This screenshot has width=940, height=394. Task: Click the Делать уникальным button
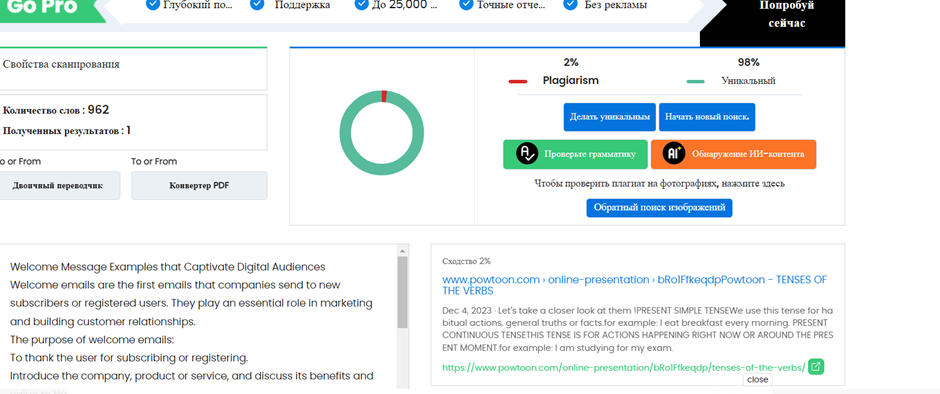point(610,117)
